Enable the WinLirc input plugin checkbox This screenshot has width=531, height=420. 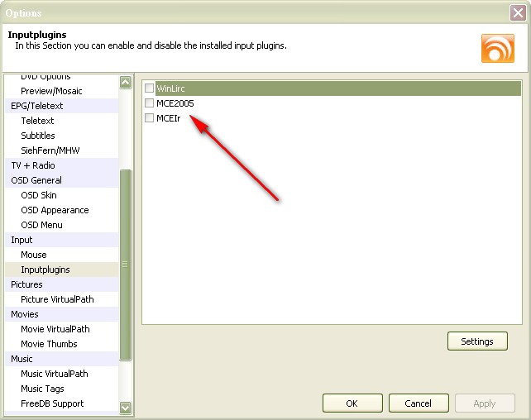coord(150,88)
